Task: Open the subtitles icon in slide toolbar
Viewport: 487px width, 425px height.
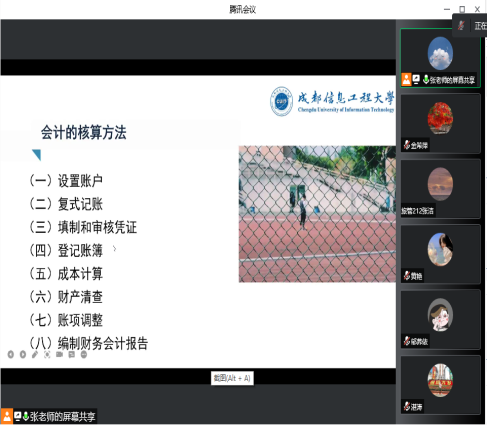Action: [72, 354]
